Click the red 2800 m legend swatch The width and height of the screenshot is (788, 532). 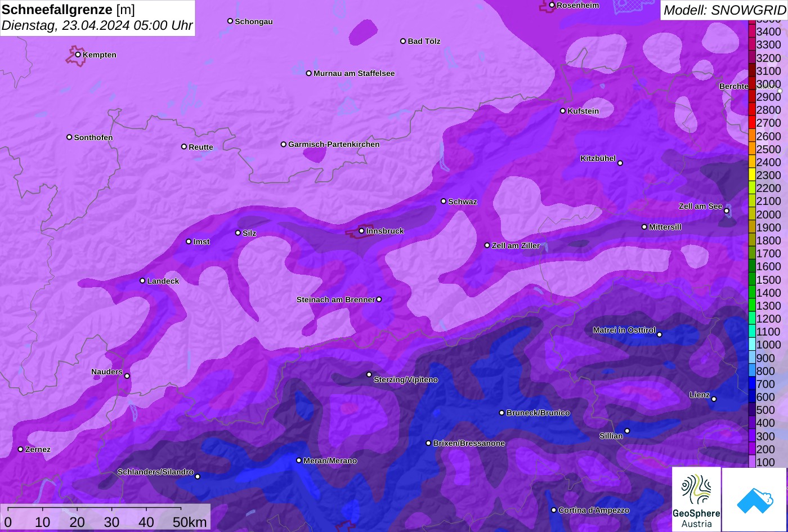752,109
